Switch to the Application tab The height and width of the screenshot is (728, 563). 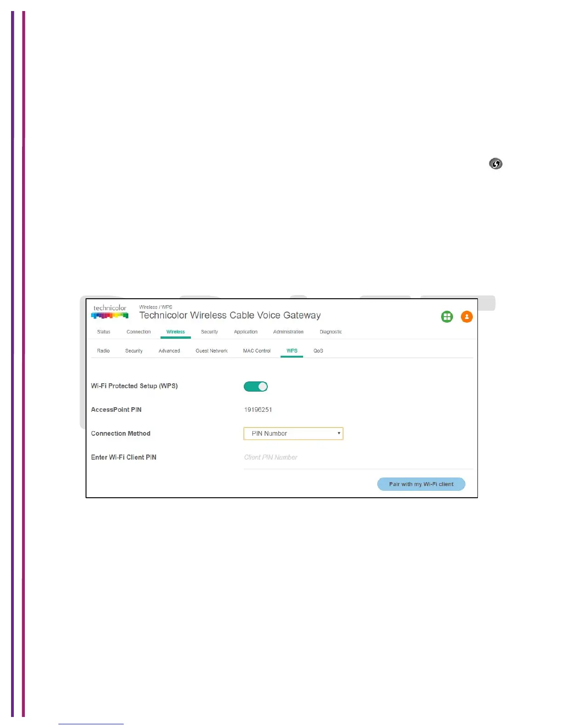pyautogui.click(x=246, y=332)
